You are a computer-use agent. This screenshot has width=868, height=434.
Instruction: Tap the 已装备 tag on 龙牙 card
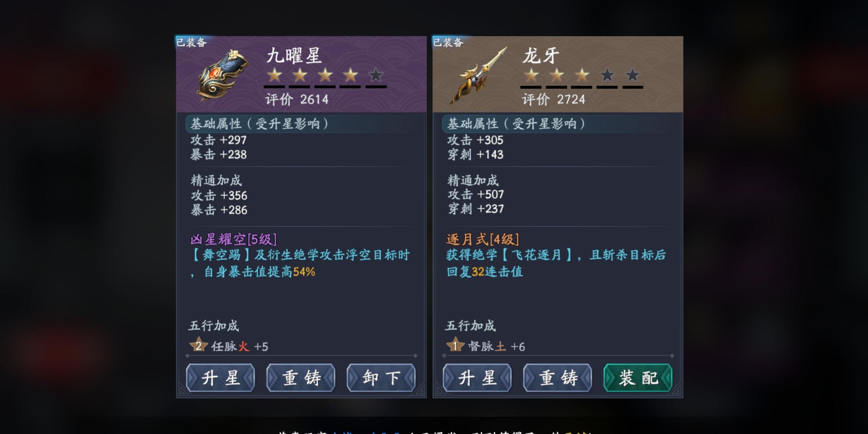pos(448,42)
